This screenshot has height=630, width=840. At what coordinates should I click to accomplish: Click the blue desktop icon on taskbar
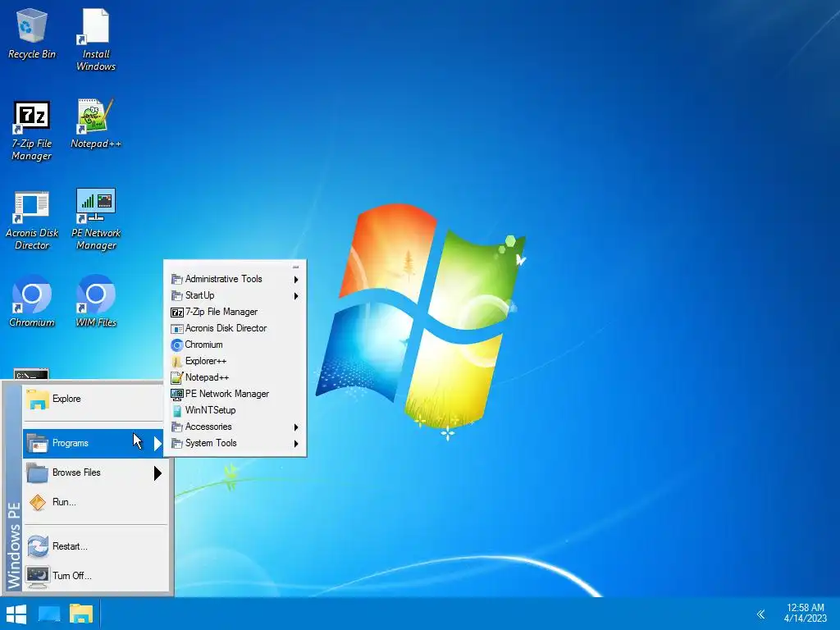click(49, 614)
